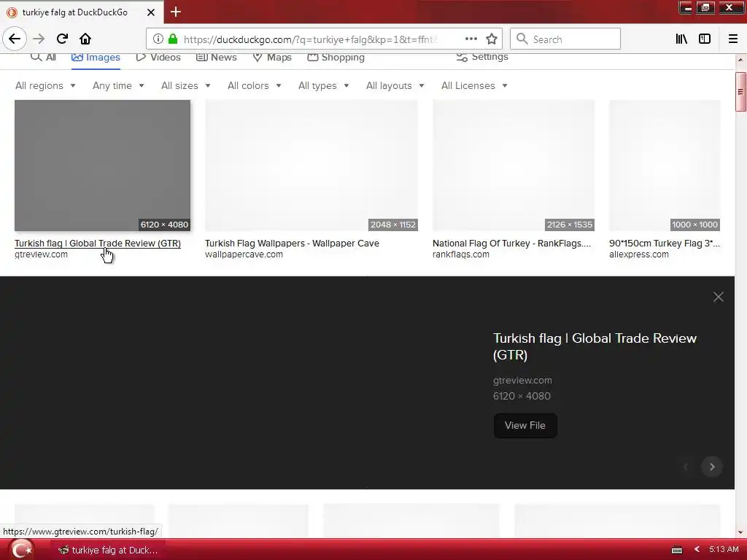This screenshot has width=747, height=560.
Task: Click the vertical scrollbar thumb
Action: tap(740, 92)
